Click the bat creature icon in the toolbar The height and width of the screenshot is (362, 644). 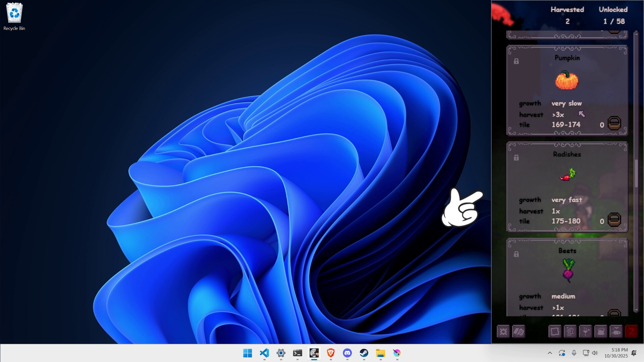[616, 331]
